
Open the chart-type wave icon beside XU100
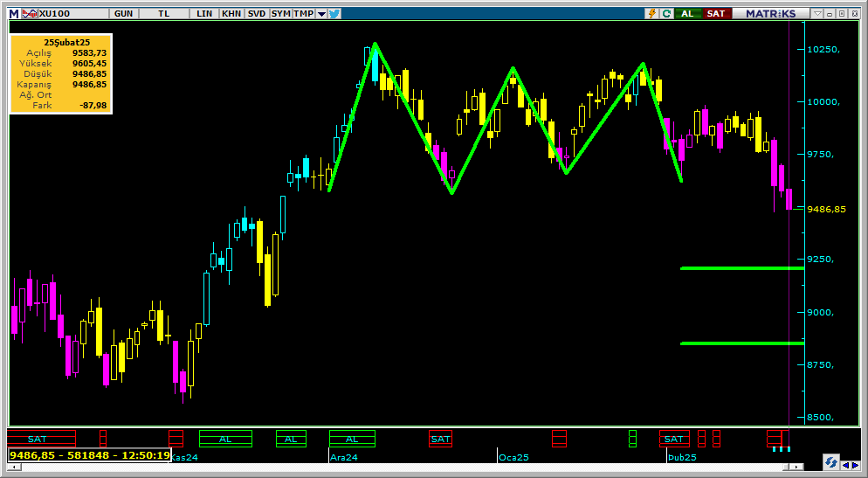tap(30, 13)
